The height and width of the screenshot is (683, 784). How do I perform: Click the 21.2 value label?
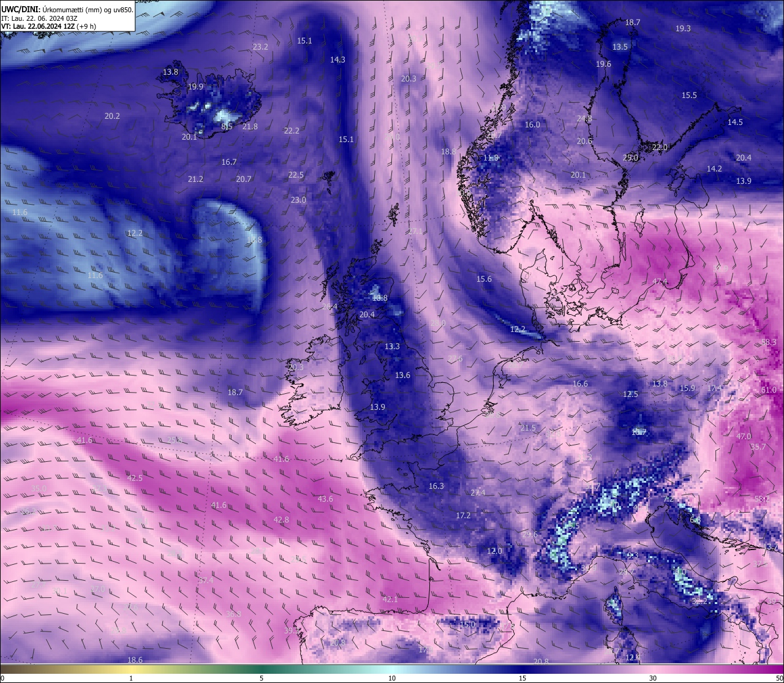click(x=195, y=179)
